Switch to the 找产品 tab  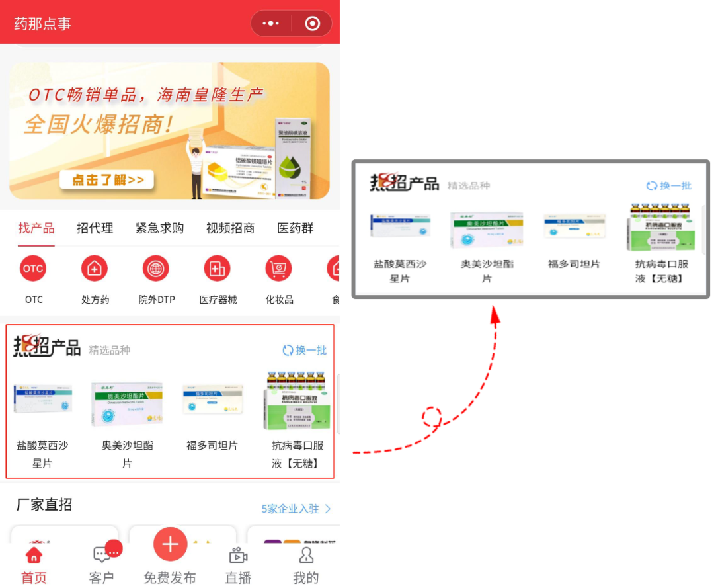[x=36, y=228]
